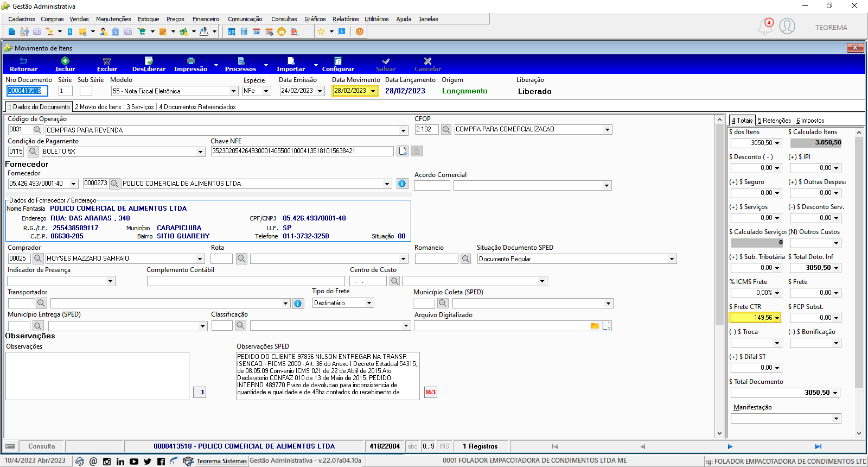This screenshot has height=467, width=868.
Task: Expand the Tipo do Frete dropdown
Action: (369, 303)
